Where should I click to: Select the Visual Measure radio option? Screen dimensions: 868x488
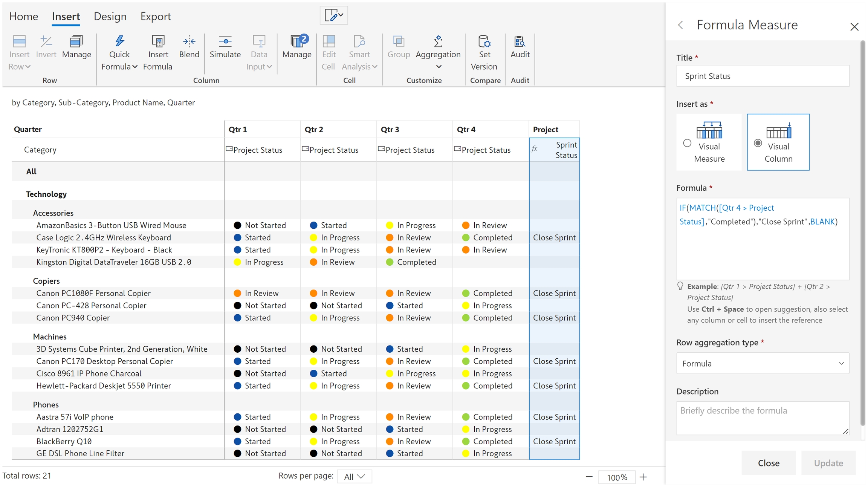(687, 143)
